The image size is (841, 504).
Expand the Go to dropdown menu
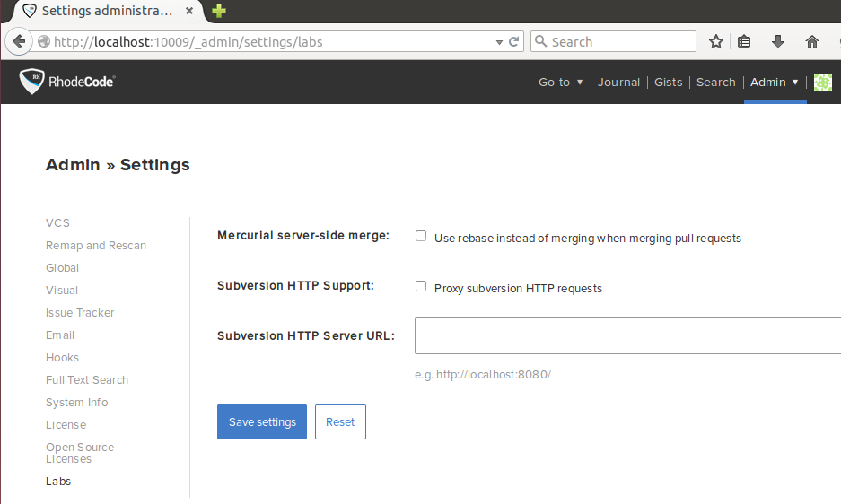tap(560, 83)
